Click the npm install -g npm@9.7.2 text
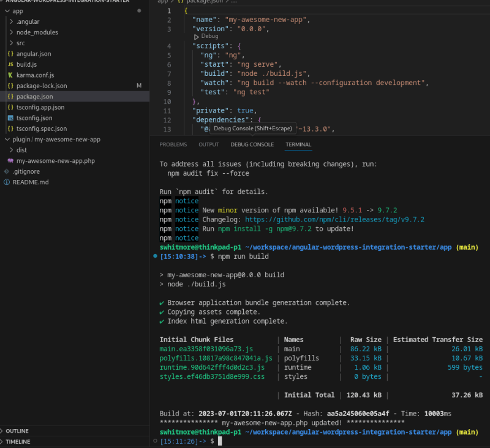The width and height of the screenshot is (490, 448). [265, 229]
